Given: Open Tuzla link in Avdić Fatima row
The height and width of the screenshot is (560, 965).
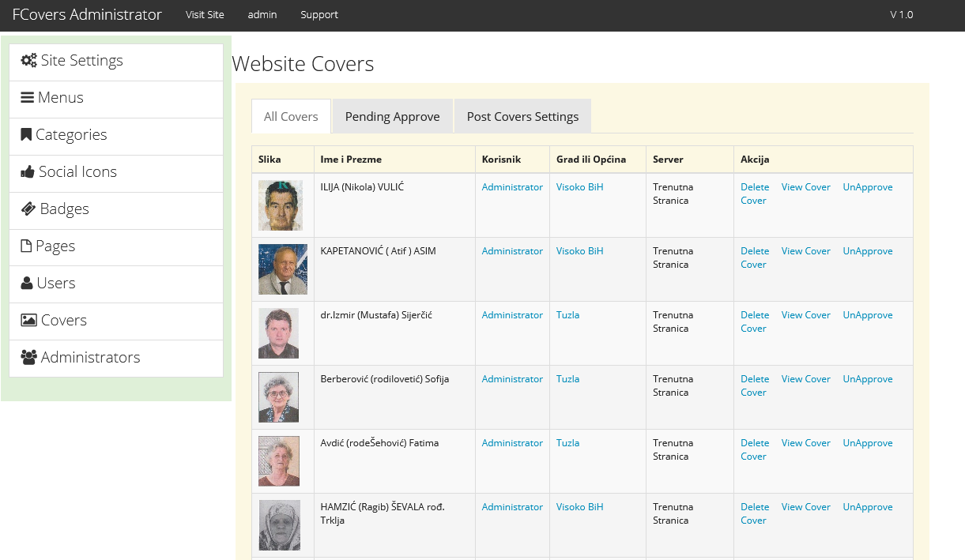Looking at the screenshot, I should point(567,443).
